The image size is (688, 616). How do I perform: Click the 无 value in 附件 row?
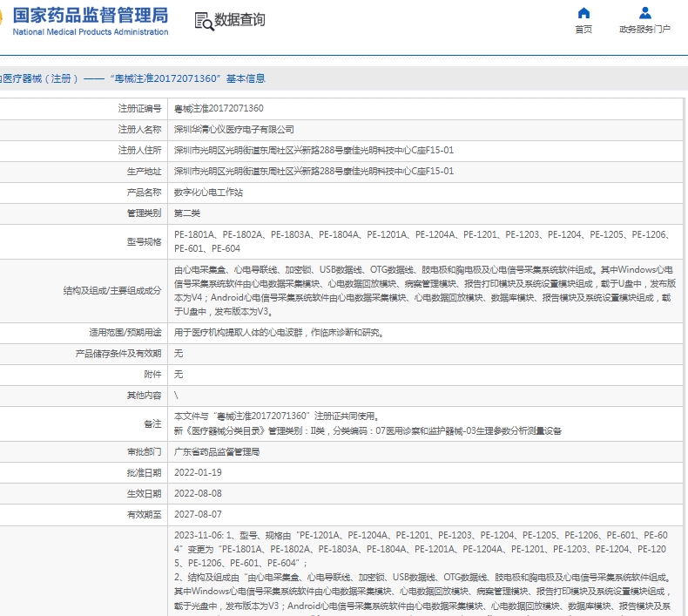(x=179, y=375)
